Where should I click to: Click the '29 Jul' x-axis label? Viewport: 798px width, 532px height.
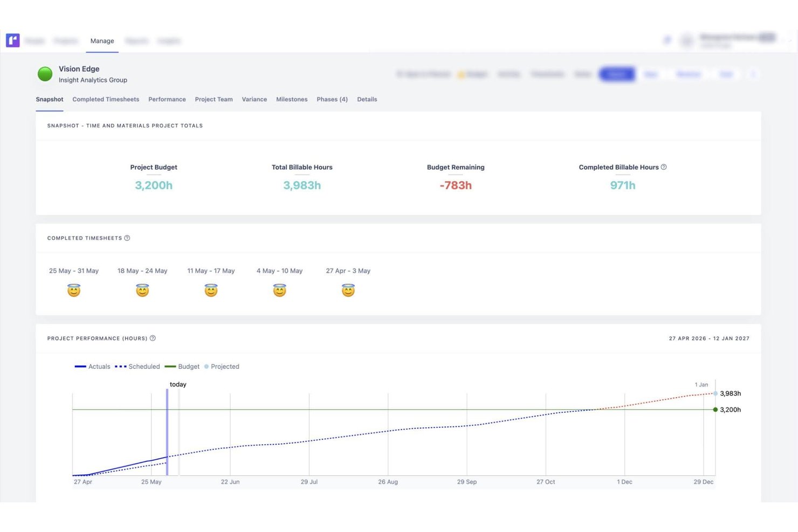coord(309,482)
